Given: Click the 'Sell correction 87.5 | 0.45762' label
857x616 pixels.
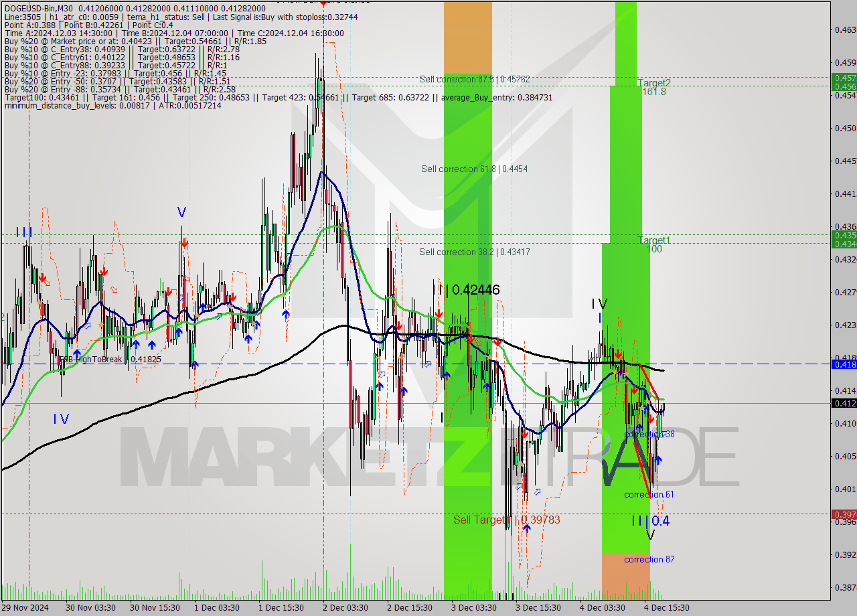Looking at the screenshot, I should pyautogui.click(x=475, y=79).
